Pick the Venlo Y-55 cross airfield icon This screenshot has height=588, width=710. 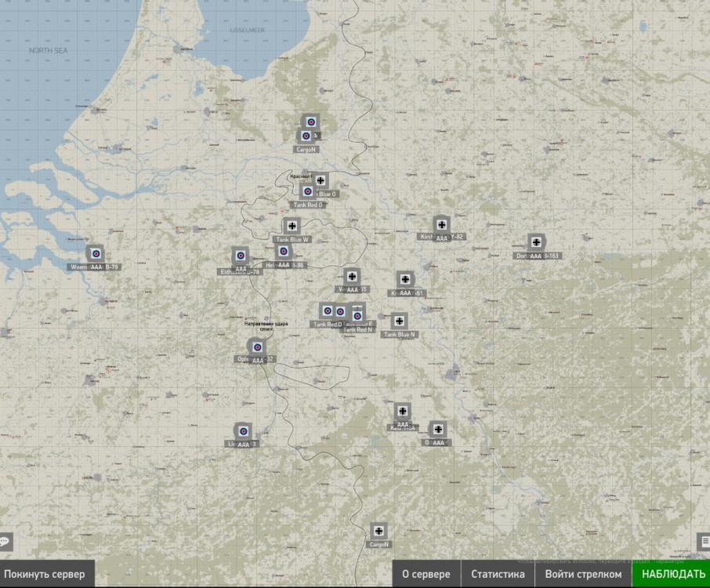[352, 276]
